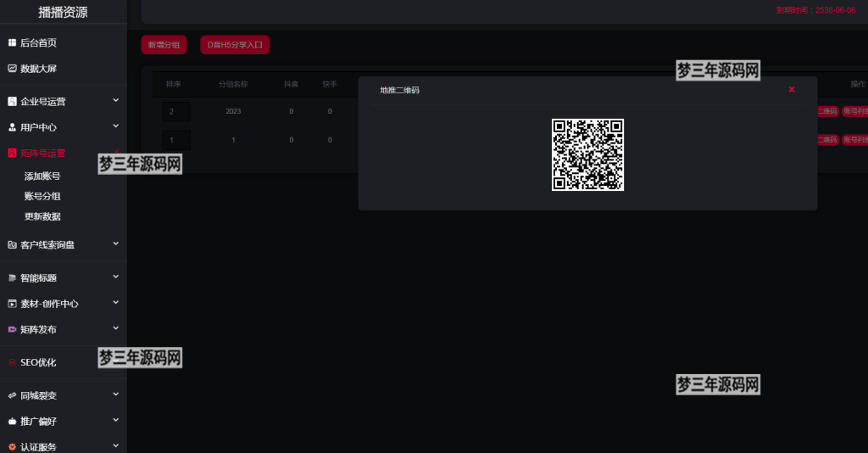Expand the 智能标题 chevron
The height and width of the screenshot is (453, 868).
[115, 277]
